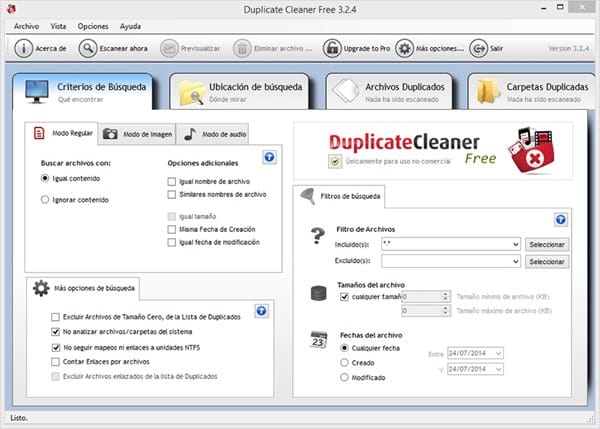Click Seleccionar button for Incluido(s)
This screenshot has height=429, width=600.
(x=547, y=245)
